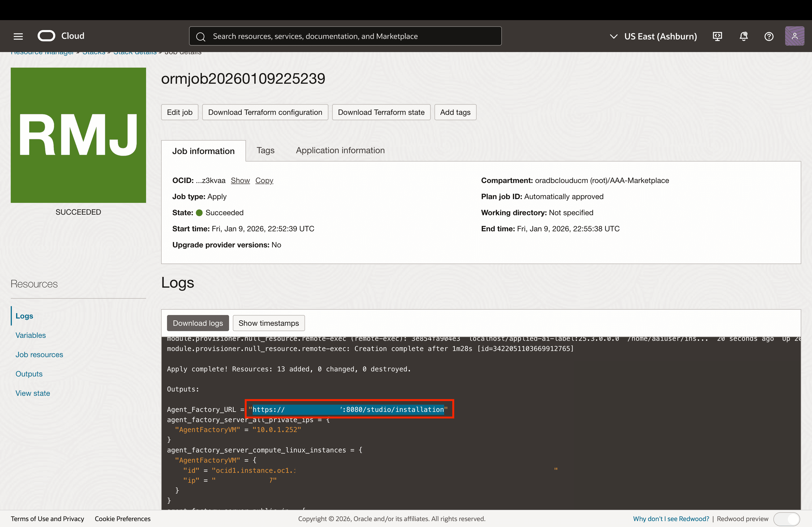Open View state in the sidebar

pos(33,393)
